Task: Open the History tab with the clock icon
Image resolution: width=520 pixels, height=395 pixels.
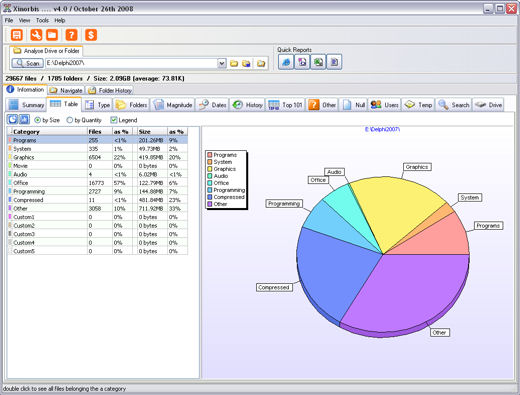Action: pyautogui.click(x=248, y=105)
